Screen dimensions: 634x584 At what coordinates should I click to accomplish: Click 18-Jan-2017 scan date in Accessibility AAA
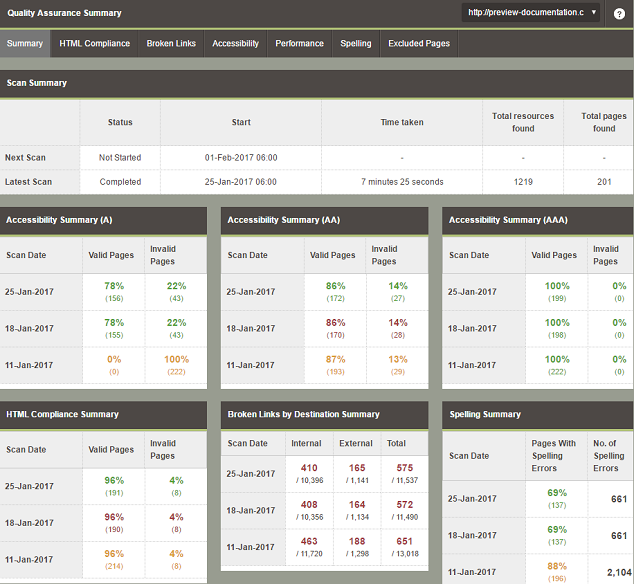pos(472,329)
